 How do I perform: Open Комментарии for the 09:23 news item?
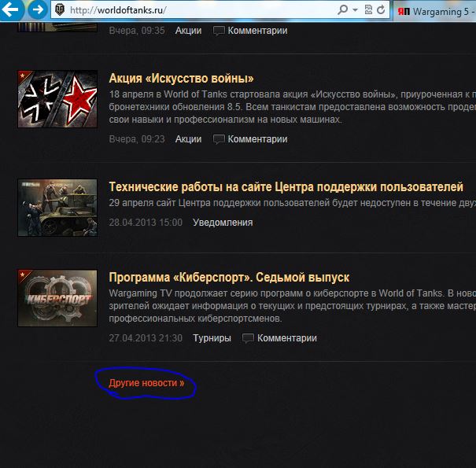257,139
